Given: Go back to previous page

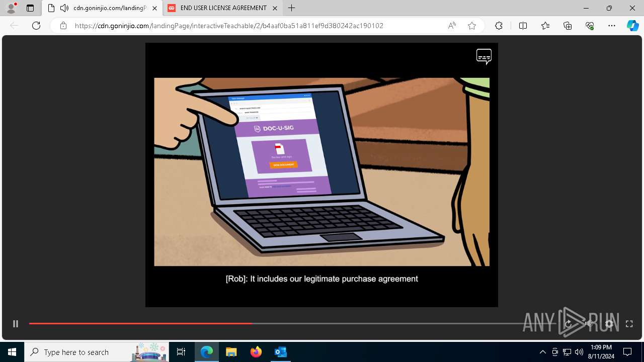Looking at the screenshot, I should click(x=14, y=26).
